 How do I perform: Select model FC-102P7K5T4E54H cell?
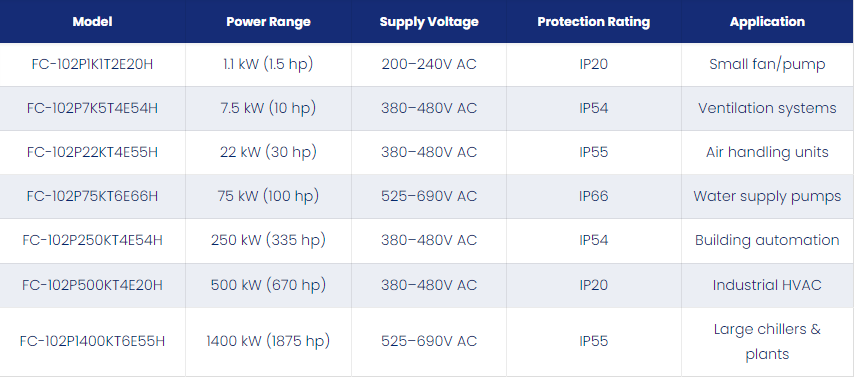point(93,108)
